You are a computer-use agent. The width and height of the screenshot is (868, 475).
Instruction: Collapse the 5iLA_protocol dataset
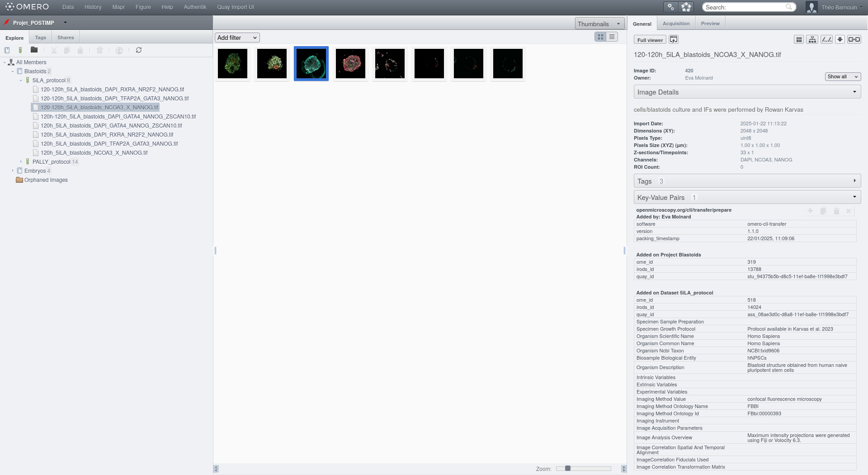point(21,81)
